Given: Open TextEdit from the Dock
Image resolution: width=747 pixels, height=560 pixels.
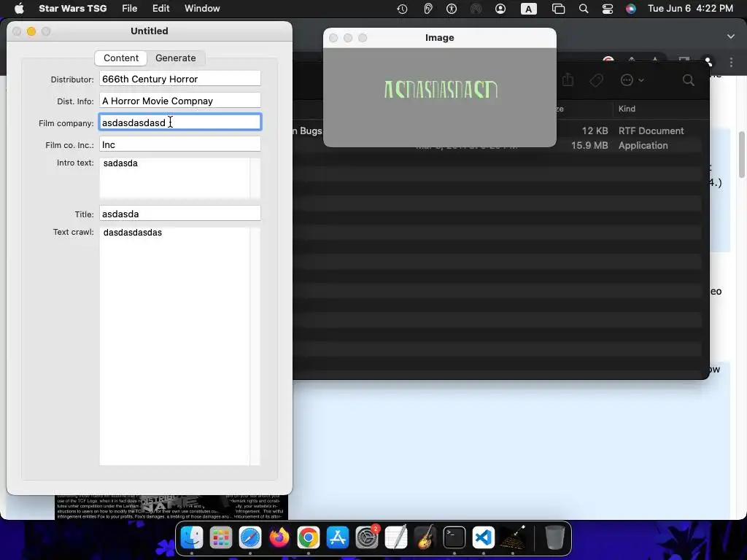Looking at the screenshot, I should click(x=396, y=537).
